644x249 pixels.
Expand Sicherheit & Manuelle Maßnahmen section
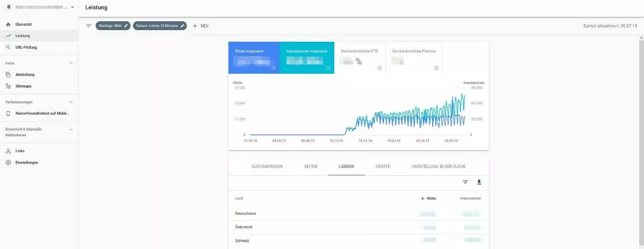point(71,129)
